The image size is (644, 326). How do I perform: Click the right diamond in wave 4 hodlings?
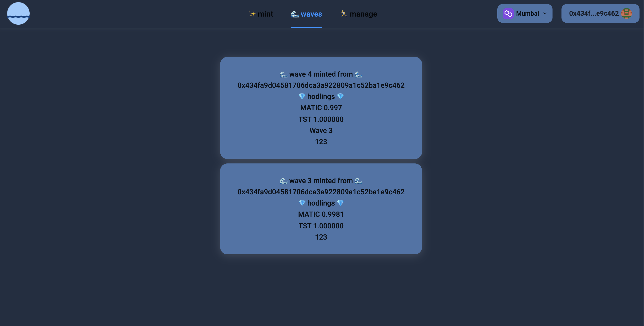tap(340, 96)
